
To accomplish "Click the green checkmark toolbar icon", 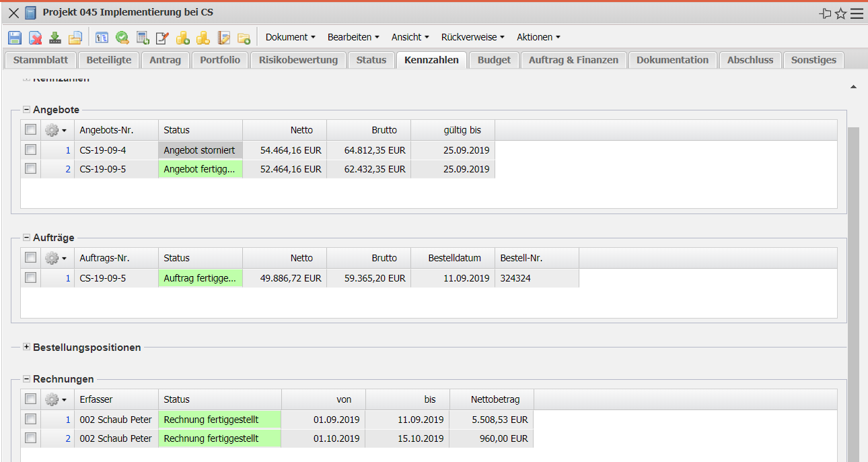I will tap(122, 38).
